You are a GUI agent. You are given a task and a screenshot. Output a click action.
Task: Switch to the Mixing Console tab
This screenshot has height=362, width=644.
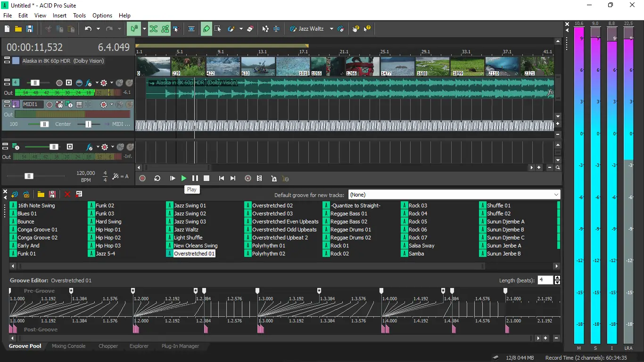pyautogui.click(x=69, y=346)
